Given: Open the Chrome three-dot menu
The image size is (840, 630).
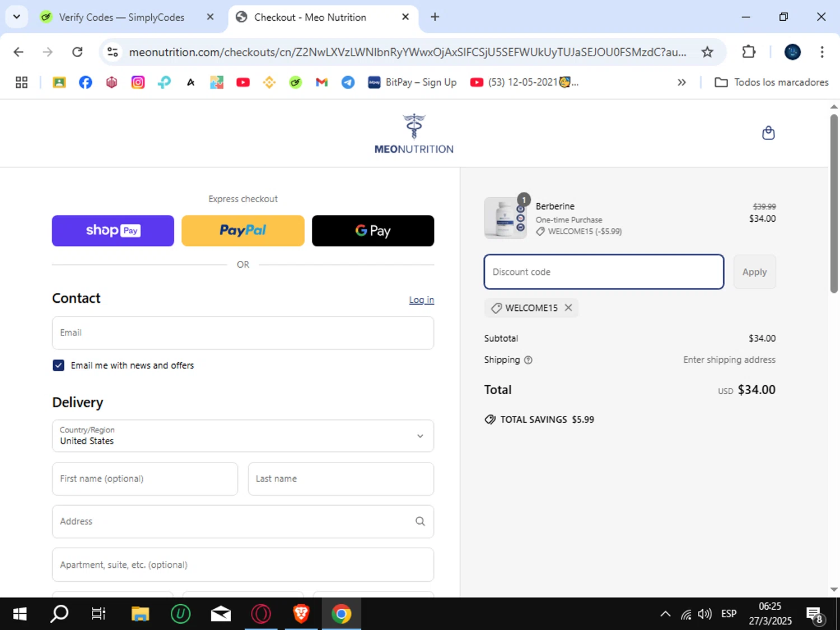Looking at the screenshot, I should pos(822,52).
